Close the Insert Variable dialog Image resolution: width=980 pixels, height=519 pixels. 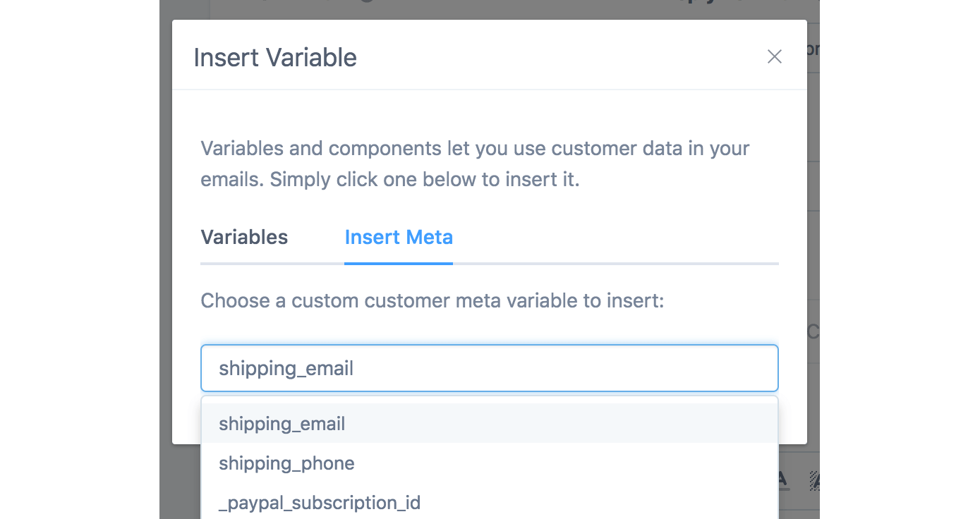(x=775, y=57)
